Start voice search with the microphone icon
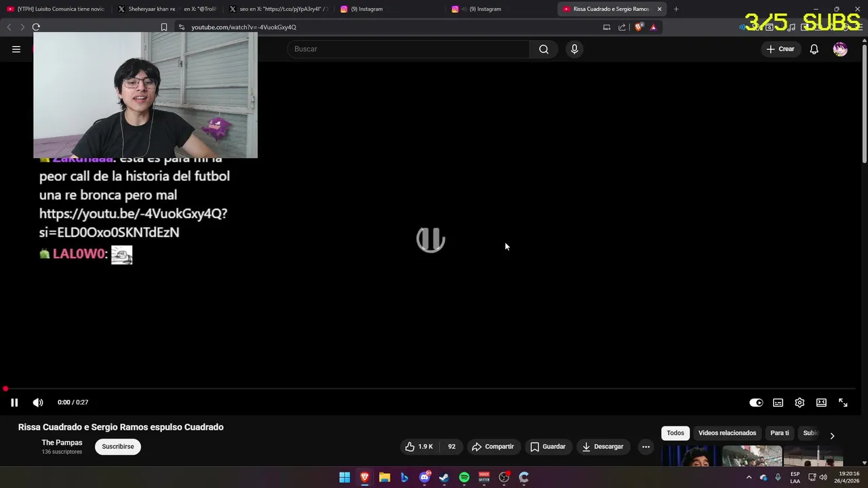 [574, 49]
